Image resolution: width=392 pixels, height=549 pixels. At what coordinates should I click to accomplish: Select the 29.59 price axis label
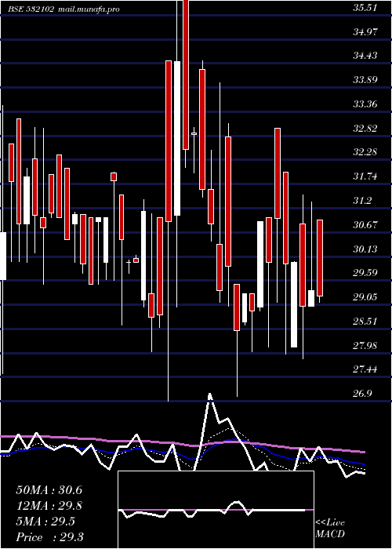click(365, 273)
